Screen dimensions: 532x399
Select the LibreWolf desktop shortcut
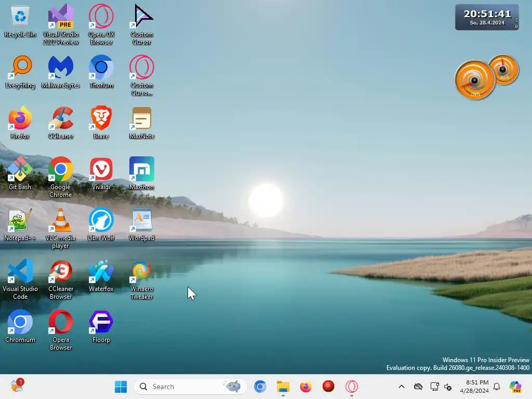coord(101,225)
